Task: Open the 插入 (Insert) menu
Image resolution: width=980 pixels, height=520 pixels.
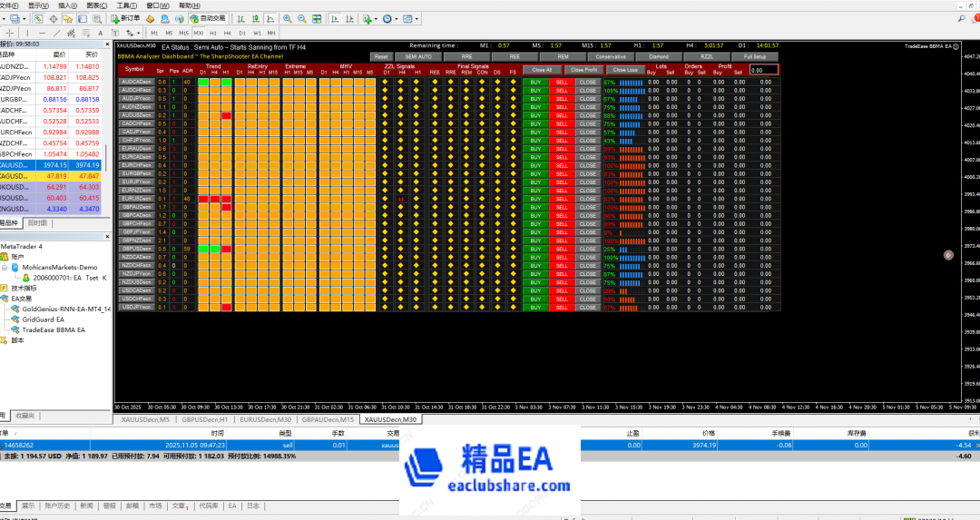Action: [66, 5]
